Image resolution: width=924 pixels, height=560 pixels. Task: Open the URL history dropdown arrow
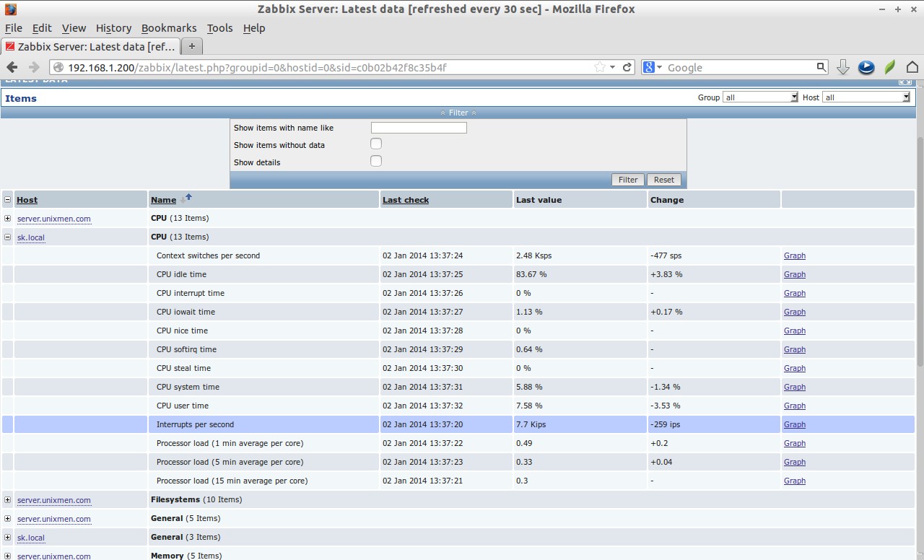[x=613, y=67]
